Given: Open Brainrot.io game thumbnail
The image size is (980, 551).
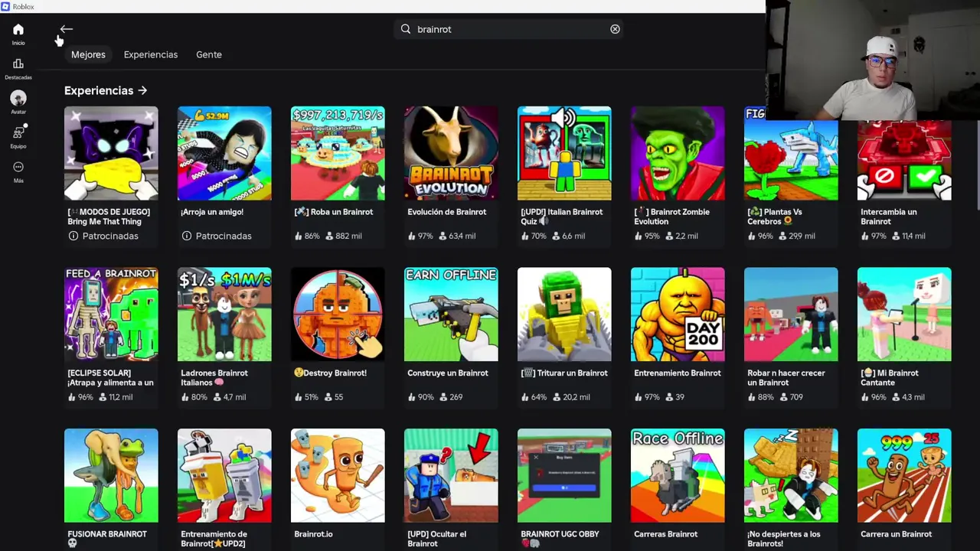Looking at the screenshot, I should point(338,475).
